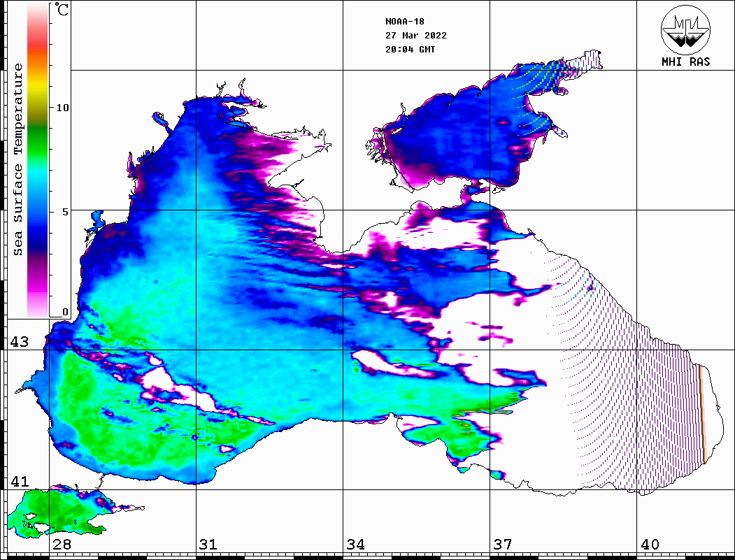Click the 'MHI RAS' label text
This screenshot has height=560, width=735.
pyautogui.click(x=686, y=62)
